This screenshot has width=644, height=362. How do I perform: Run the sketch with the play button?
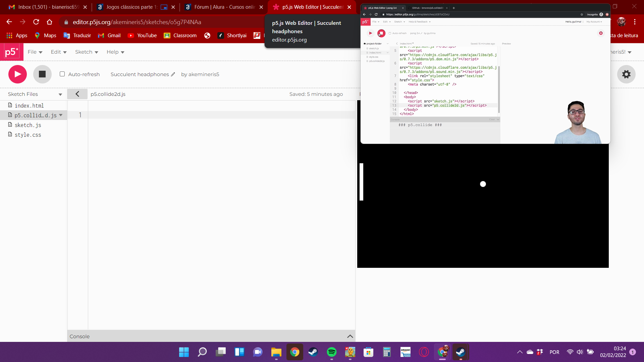17,74
